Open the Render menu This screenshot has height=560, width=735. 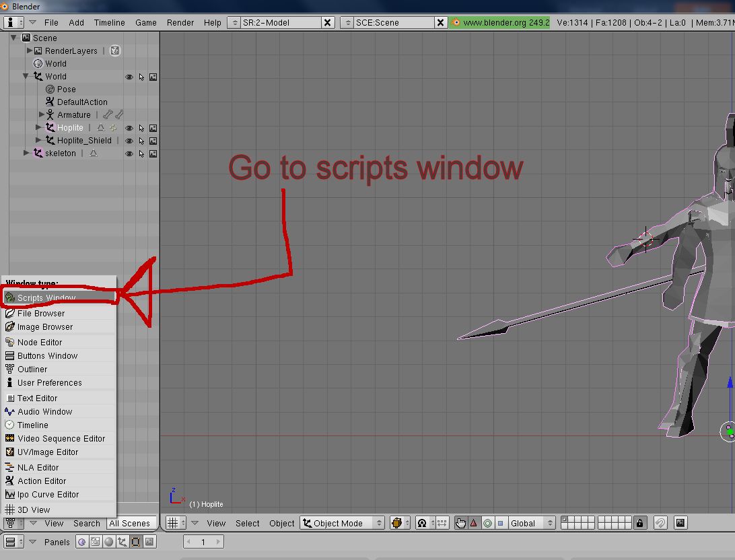pyautogui.click(x=180, y=22)
